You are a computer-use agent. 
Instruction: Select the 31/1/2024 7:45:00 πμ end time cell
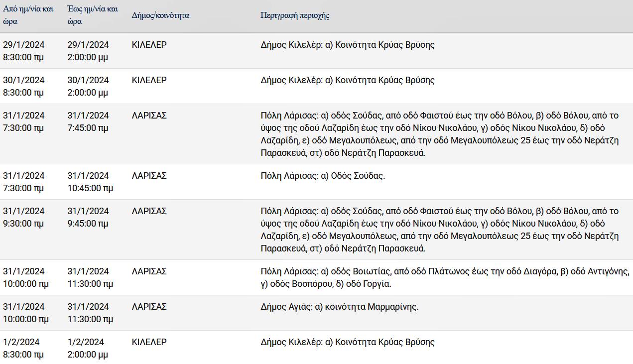[x=88, y=121]
